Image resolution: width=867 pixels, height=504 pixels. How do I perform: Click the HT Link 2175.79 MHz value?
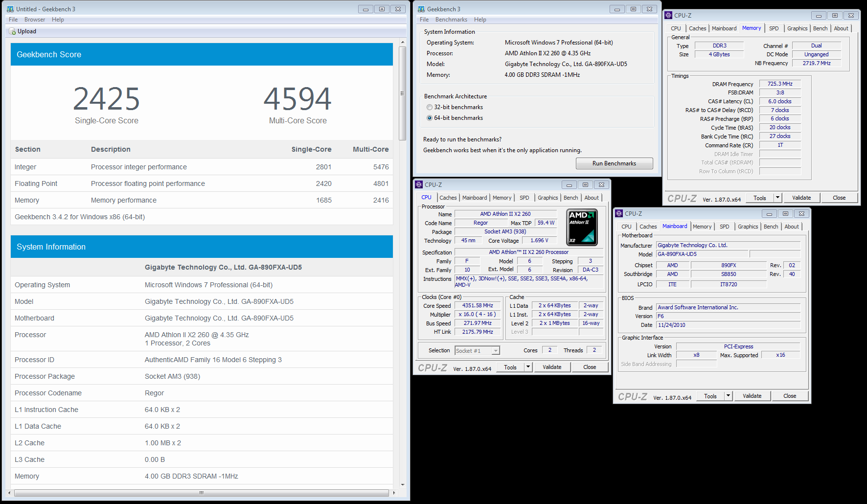pyautogui.click(x=478, y=332)
